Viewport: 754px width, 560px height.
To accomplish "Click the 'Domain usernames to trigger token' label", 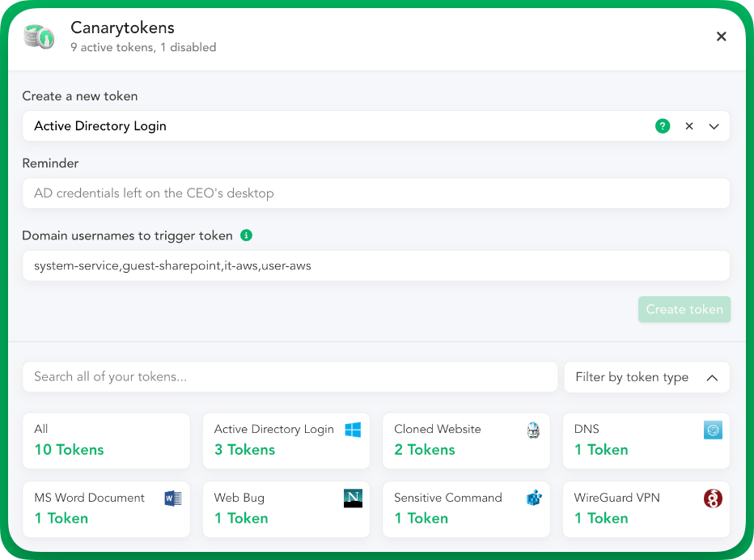I will [x=128, y=235].
